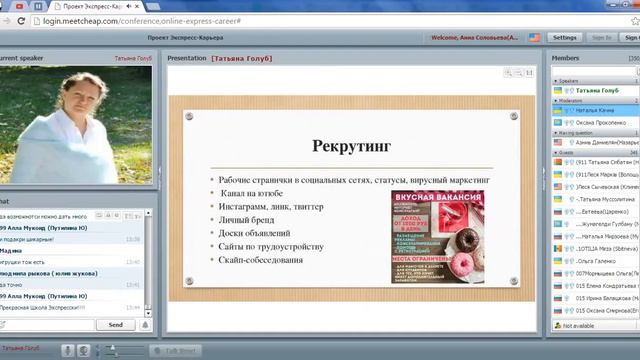Collapse the Having question group
The image size is (640, 360).
[x=556, y=133]
